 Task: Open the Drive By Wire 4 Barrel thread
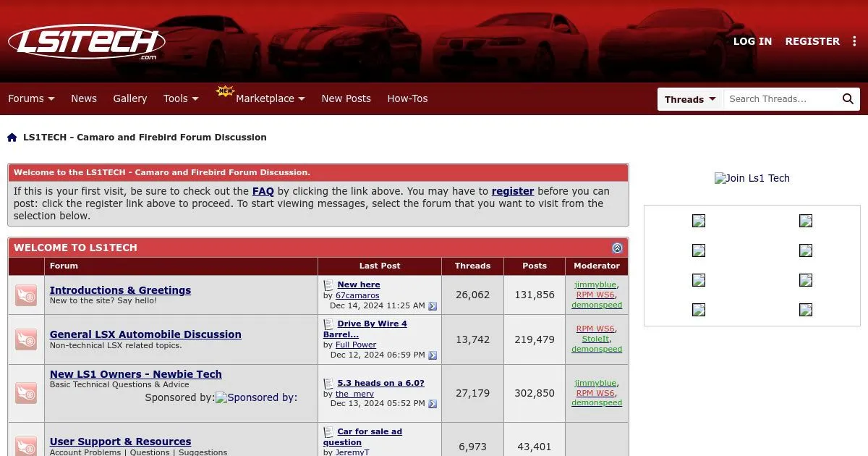(365, 329)
